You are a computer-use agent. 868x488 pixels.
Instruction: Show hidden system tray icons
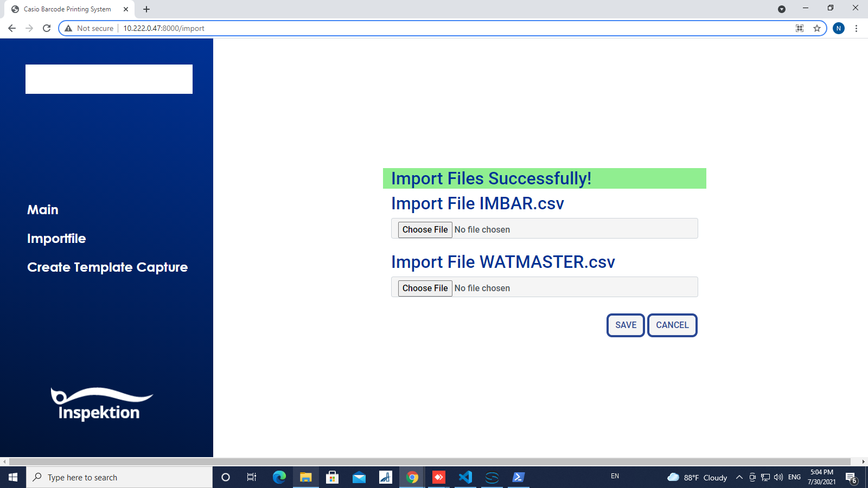(739, 477)
